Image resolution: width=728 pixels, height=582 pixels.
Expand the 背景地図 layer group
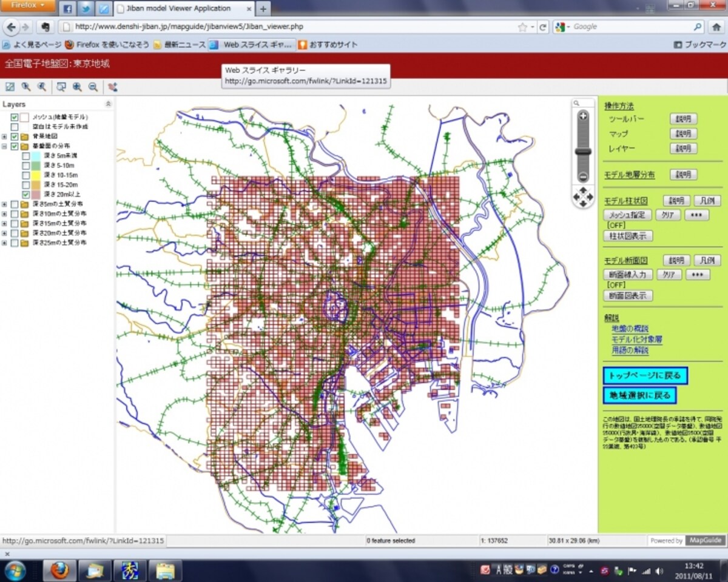[5, 136]
